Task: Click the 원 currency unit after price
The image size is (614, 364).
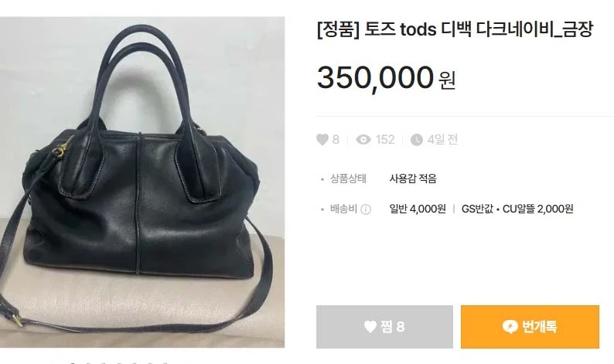Action: pos(447,80)
